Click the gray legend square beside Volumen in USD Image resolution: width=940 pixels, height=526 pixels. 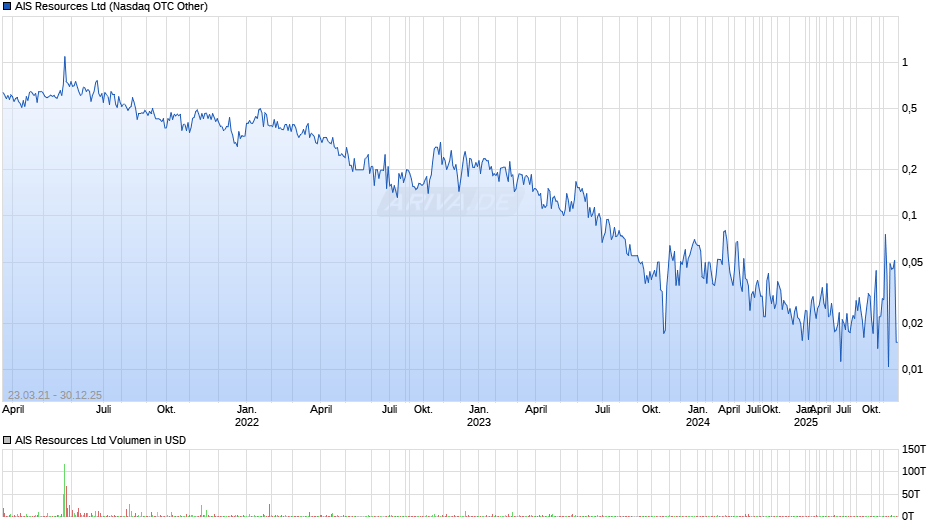coord(7,440)
